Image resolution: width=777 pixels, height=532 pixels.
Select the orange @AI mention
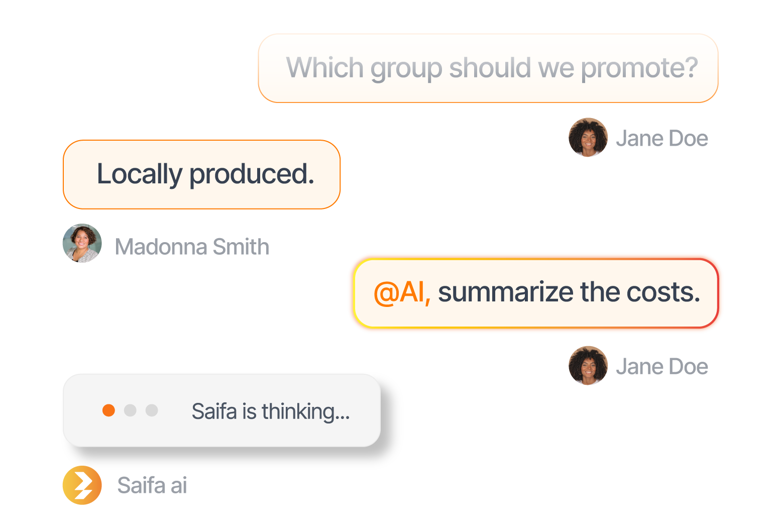[402, 292]
